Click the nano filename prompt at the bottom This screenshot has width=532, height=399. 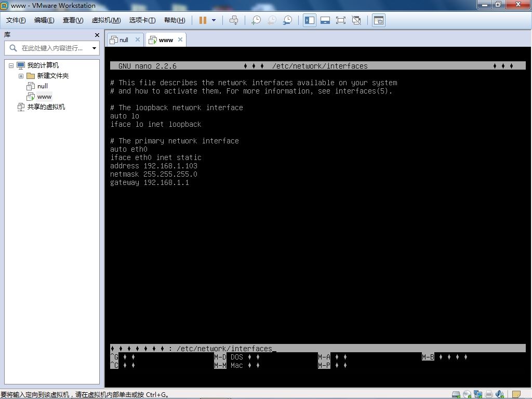pos(318,349)
